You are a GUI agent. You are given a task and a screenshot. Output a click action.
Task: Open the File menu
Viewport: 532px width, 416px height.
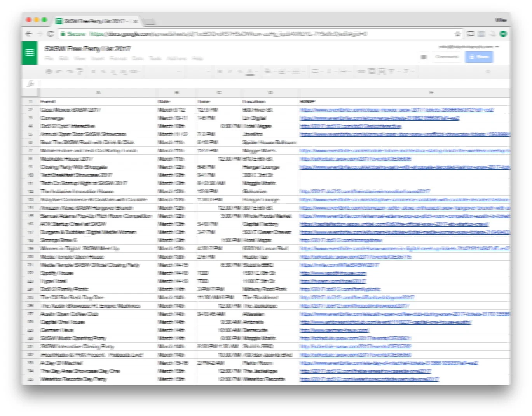tap(49, 58)
